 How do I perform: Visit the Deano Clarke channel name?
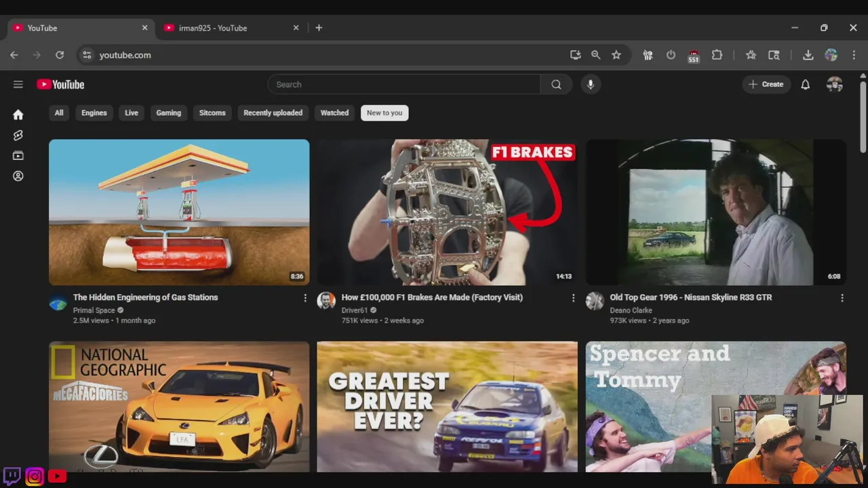631,310
